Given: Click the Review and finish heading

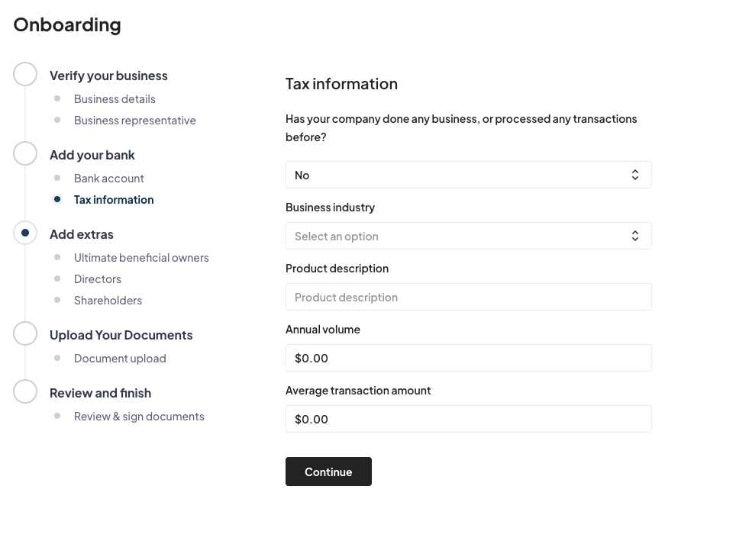Looking at the screenshot, I should (x=101, y=393).
